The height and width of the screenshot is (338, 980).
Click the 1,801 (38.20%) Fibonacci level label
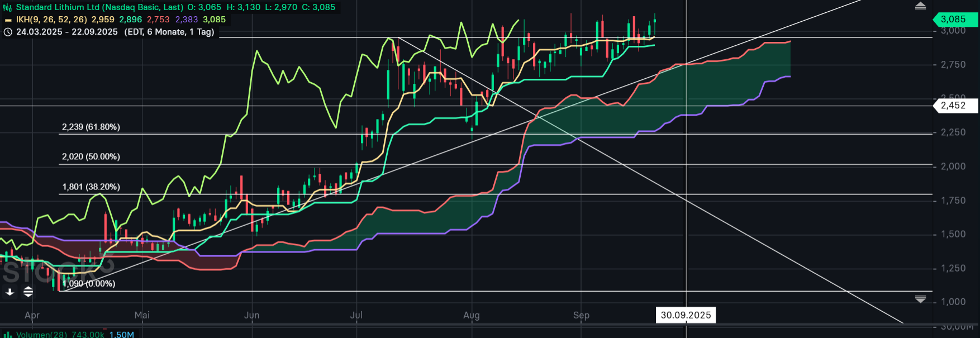91,187
